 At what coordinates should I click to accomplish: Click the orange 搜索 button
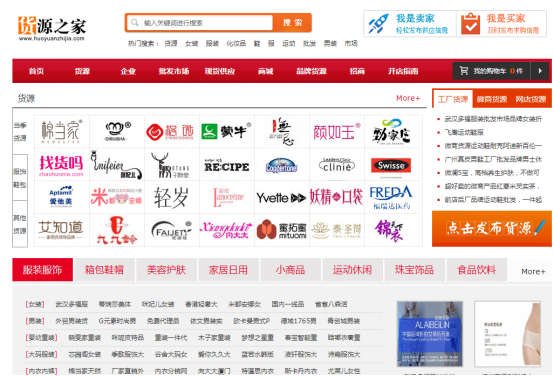[293, 23]
